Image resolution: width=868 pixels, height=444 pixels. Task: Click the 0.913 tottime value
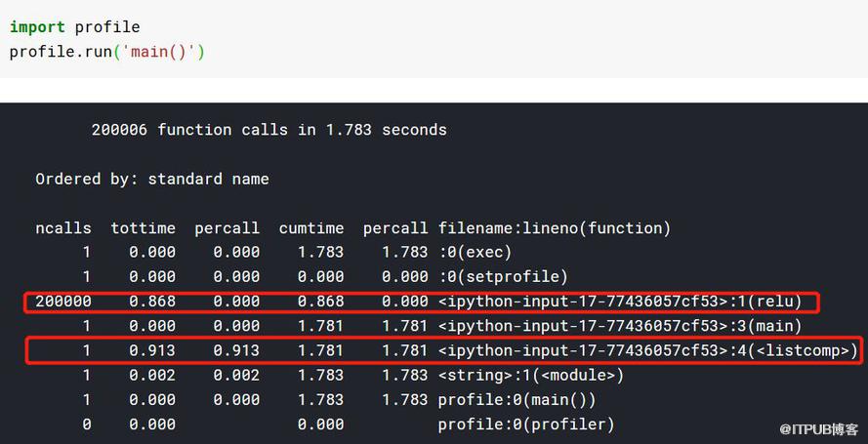152,351
